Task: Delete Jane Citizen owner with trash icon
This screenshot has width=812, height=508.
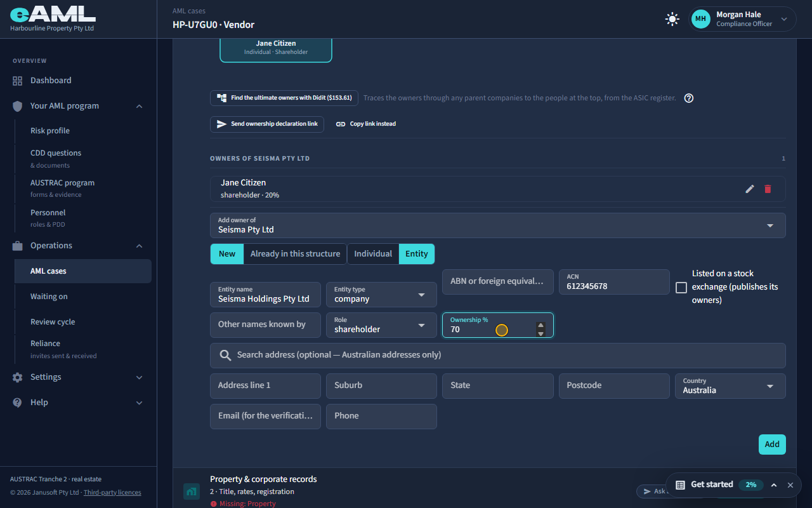Action: [768, 189]
